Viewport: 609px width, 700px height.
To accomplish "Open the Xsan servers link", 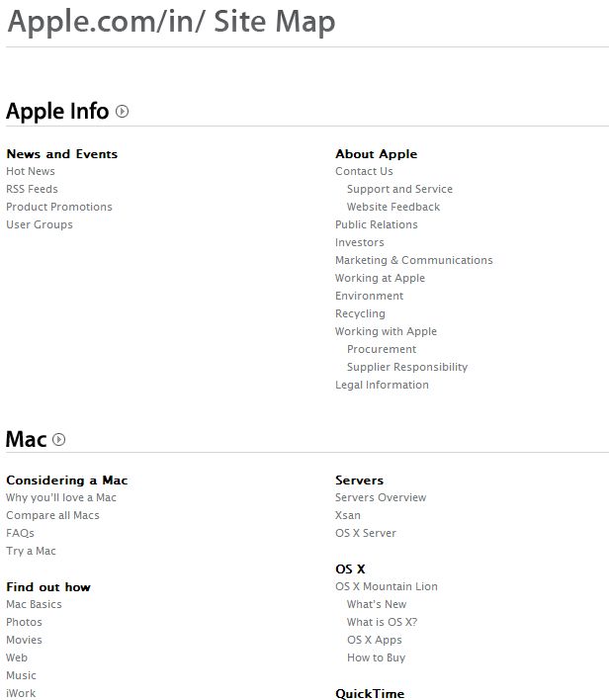I will pos(348,515).
